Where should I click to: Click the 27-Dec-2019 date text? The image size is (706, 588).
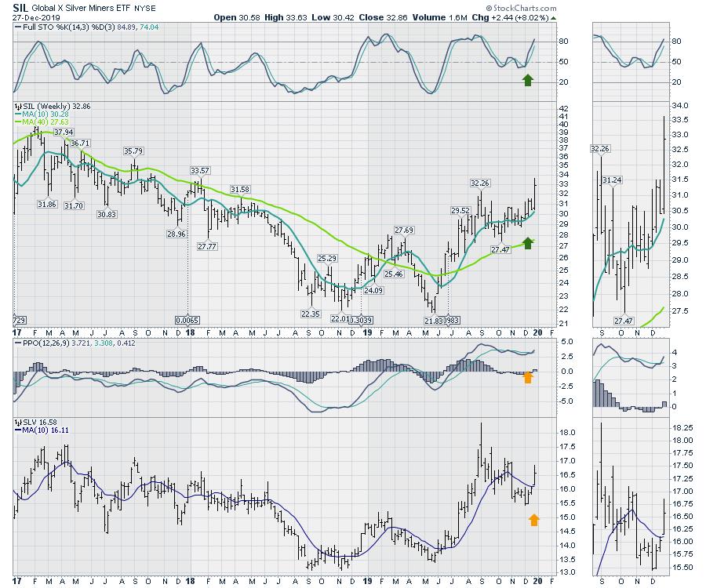coord(36,17)
